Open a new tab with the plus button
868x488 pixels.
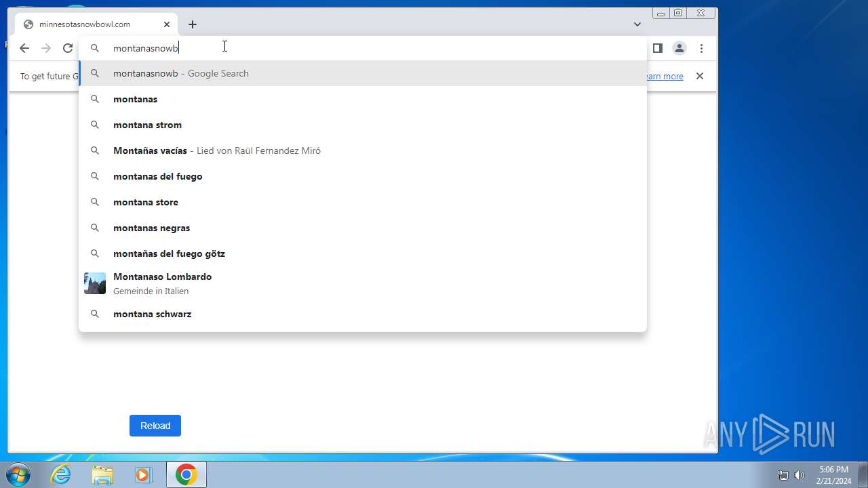193,24
